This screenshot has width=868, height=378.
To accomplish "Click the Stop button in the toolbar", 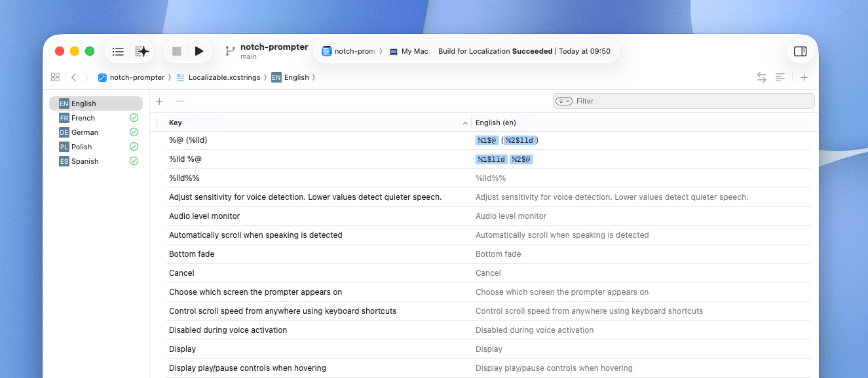I will [176, 50].
